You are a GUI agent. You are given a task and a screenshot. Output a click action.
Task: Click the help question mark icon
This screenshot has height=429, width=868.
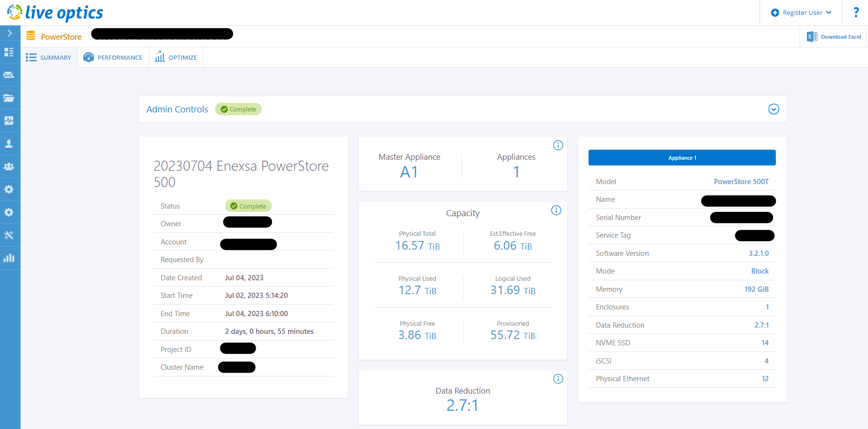[x=856, y=12]
